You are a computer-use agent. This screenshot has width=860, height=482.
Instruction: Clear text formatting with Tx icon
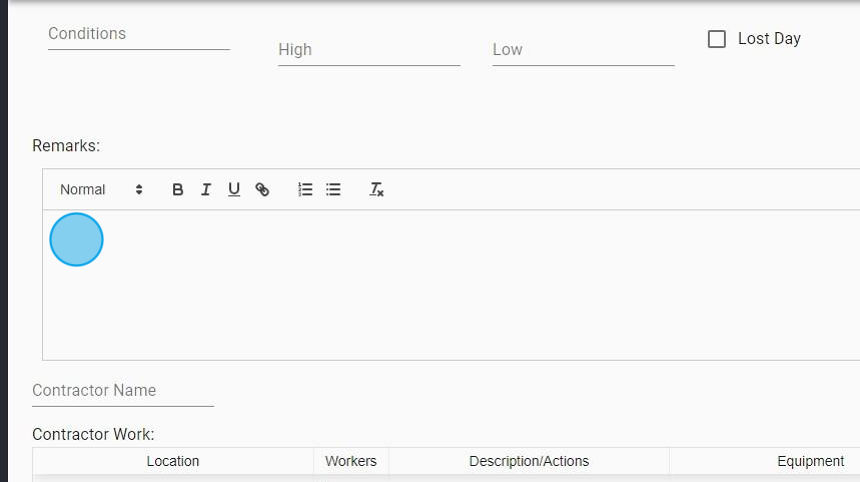click(x=377, y=189)
